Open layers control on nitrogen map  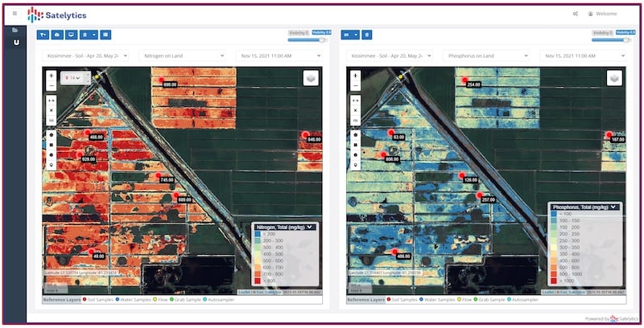click(x=310, y=77)
